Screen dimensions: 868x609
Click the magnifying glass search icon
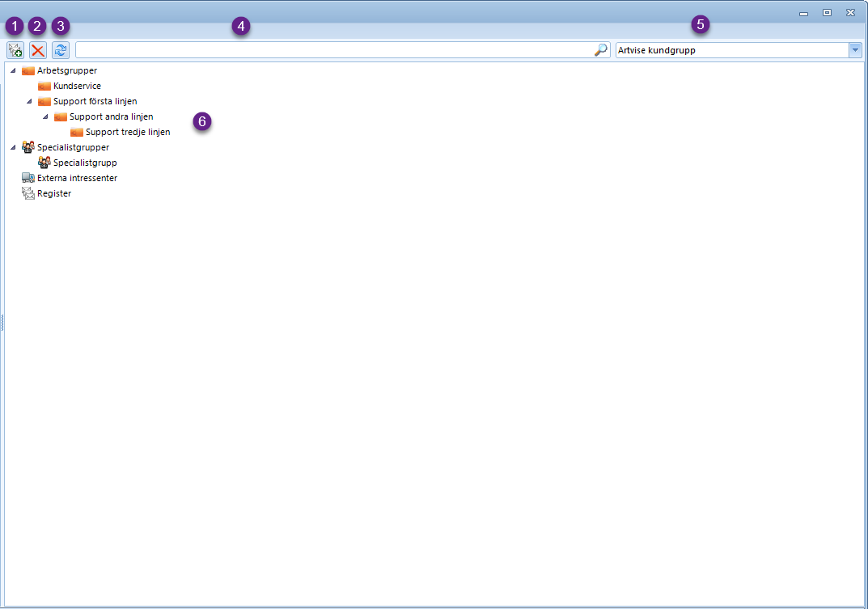(x=600, y=50)
